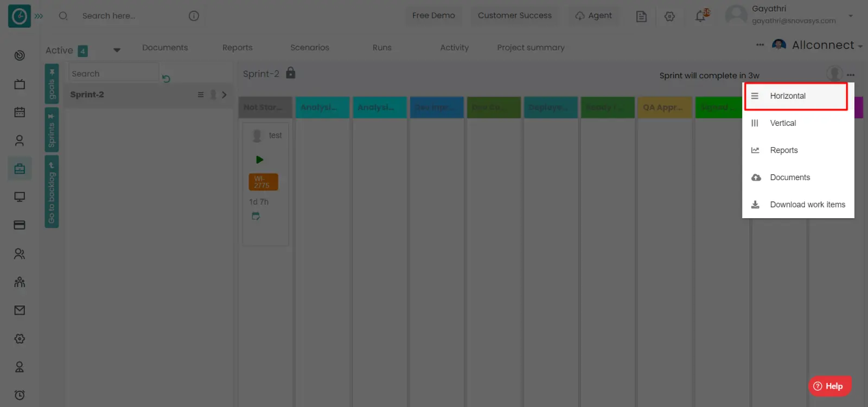Screen dimensions: 868x407
Task: Click the briefcase projects icon in sidebar
Action: point(20,169)
